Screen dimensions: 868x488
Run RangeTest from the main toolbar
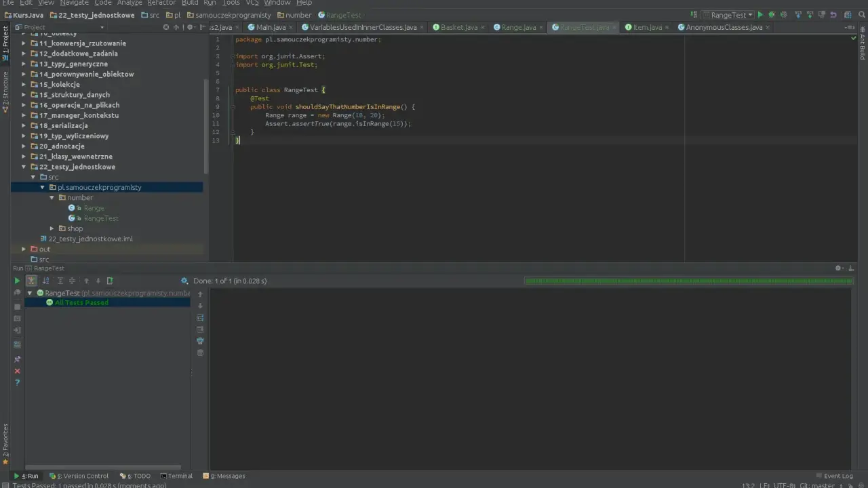760,15
